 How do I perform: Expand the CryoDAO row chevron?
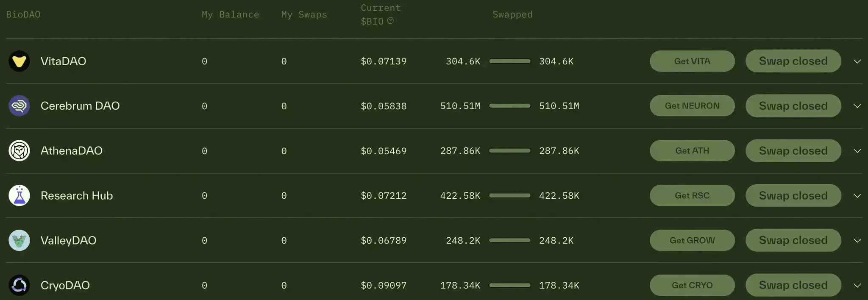[857, 286]
